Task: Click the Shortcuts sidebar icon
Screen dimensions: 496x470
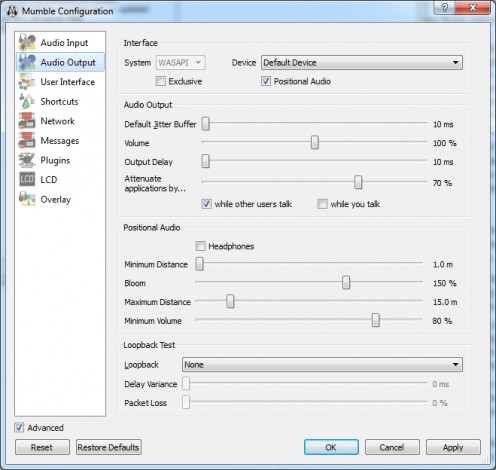Action: pos(27,101)
